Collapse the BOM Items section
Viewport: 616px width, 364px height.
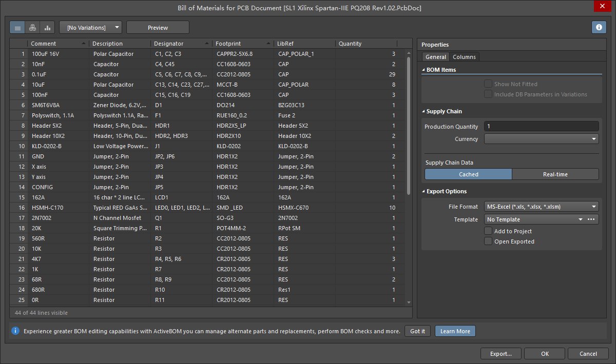point(423,70)
